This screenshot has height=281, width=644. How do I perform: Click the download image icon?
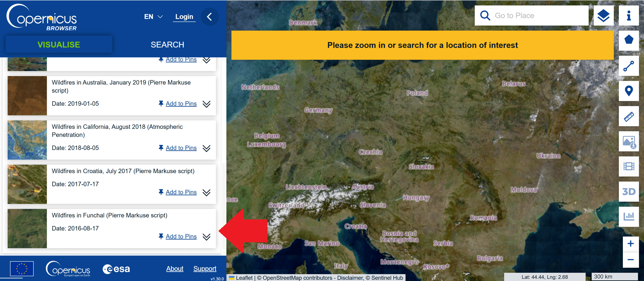coord(628,141)
